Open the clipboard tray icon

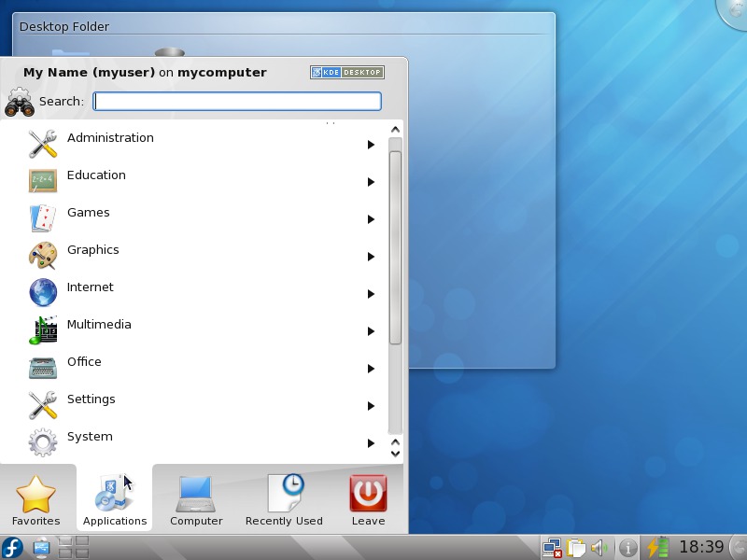pyautogui.click(x=576, y=548)
